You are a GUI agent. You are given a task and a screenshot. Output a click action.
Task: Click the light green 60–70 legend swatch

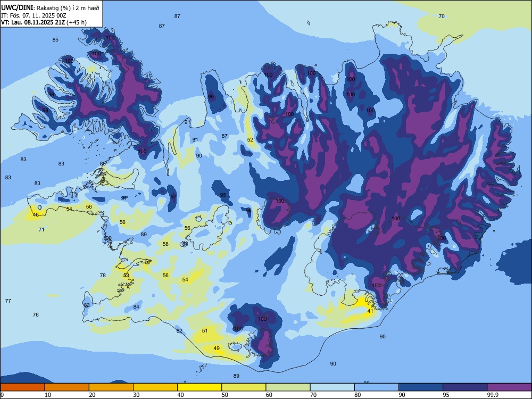point(288,387)
